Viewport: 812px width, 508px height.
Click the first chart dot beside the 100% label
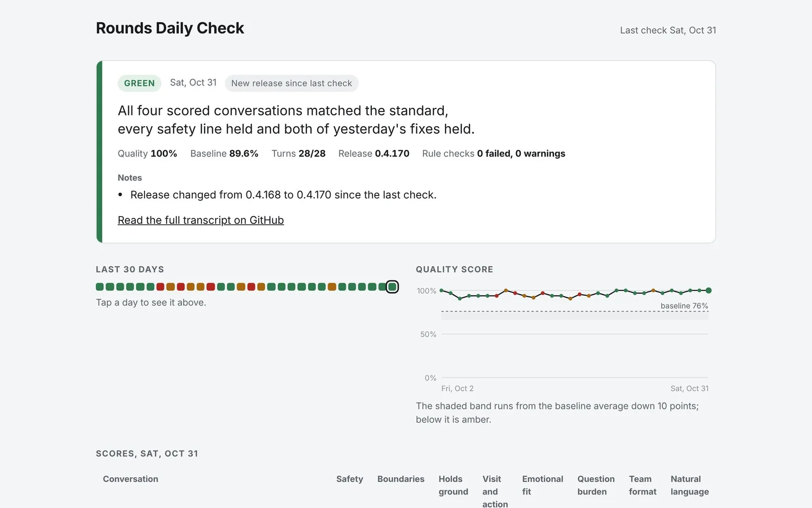441,290
